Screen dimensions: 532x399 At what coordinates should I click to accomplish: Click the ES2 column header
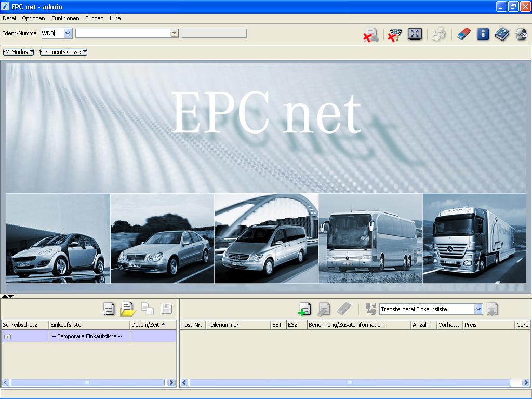(297, 325)
